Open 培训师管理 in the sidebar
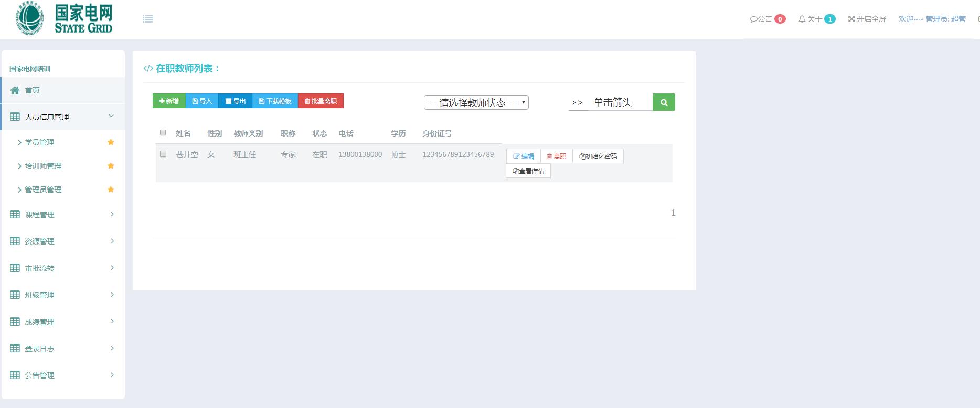 43,166
